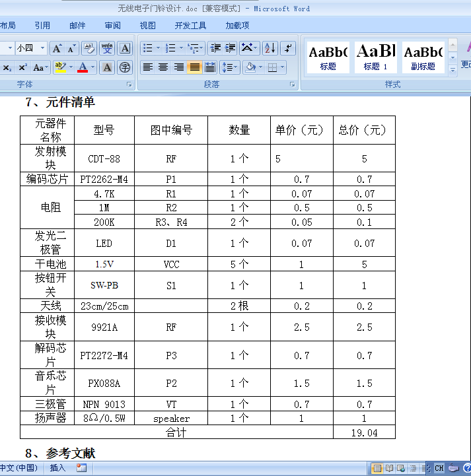Click the PT2262-M4 model cell
The height and width of the screenshot is (476, 471).
104,179
